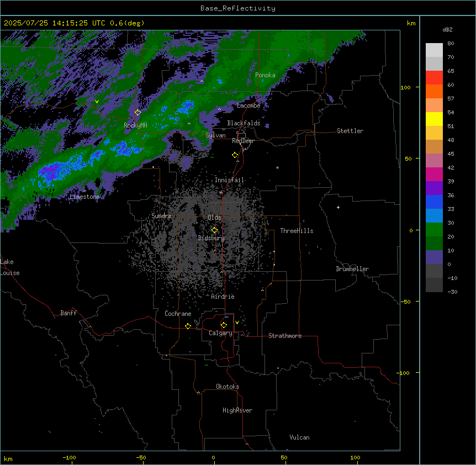Click the RockyMH label
The height and width of the screenshot is (465, 476).
pyautogui.click(x=135, y=125)
